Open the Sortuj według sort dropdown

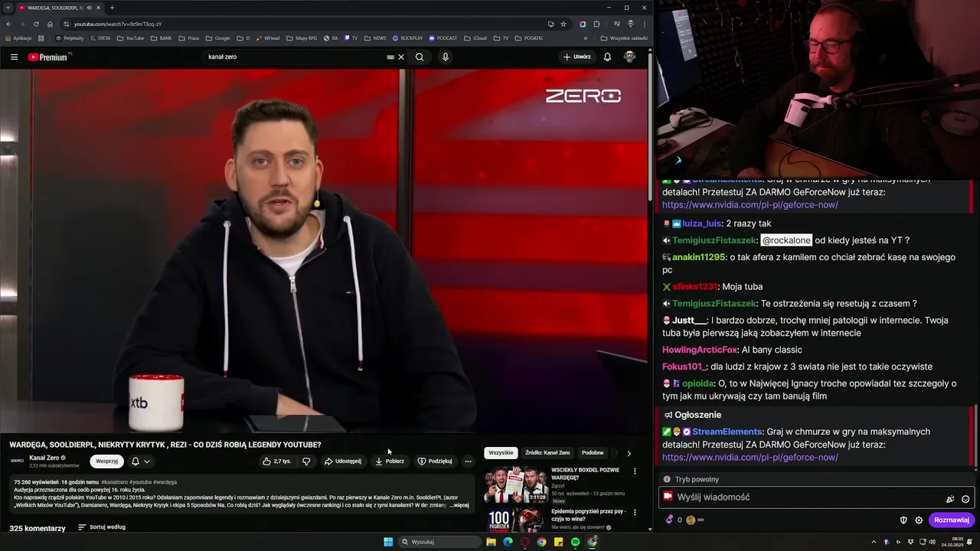102,527
